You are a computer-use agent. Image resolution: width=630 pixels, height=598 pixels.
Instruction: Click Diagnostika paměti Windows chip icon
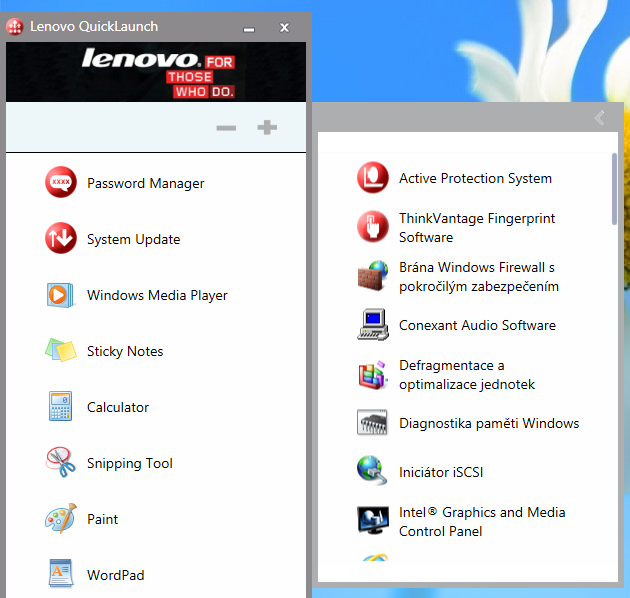tap(372, 422)
